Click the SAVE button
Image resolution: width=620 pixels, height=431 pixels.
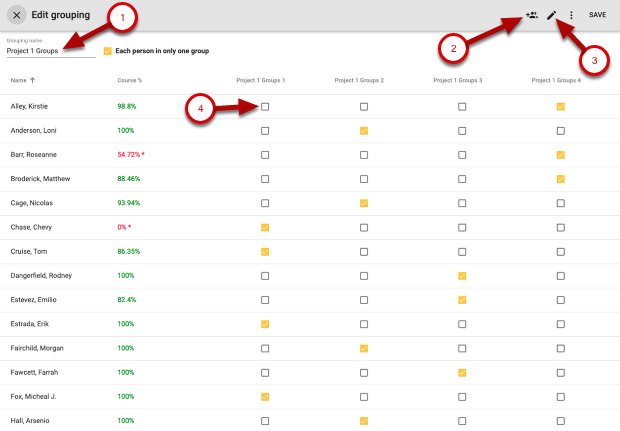pos(597,15)
